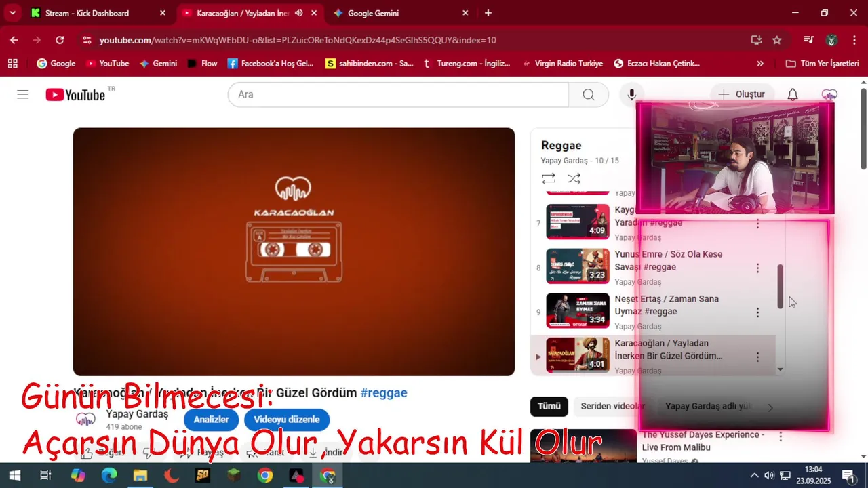
Task: Open File Explorer from the taskbar
Action: click(x=140, y=475)
